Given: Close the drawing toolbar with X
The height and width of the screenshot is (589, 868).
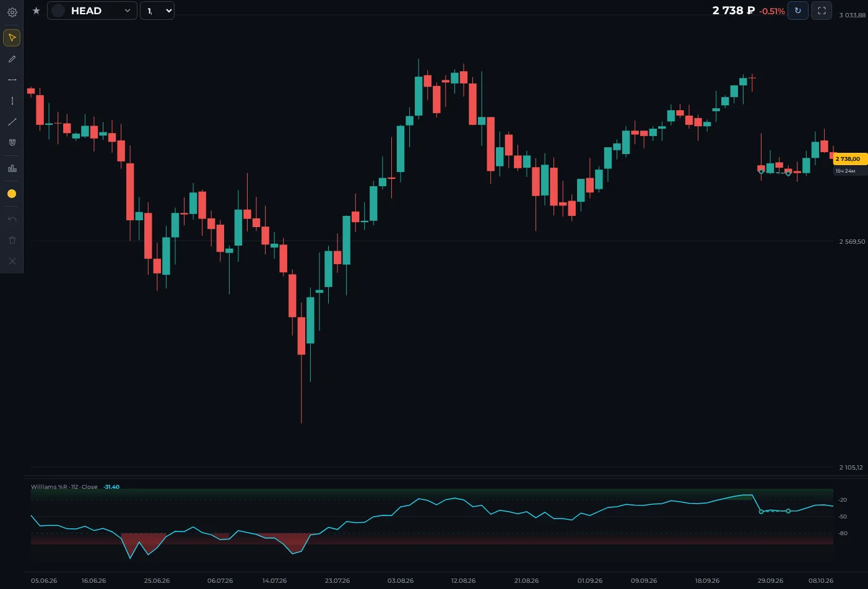Looking at the screenshot, I should [x=12, y=261].
